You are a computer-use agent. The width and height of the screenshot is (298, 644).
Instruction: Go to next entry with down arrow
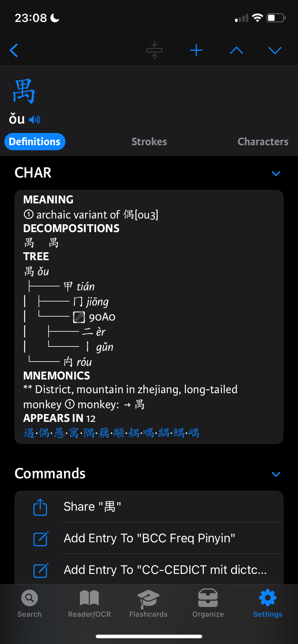275,50
